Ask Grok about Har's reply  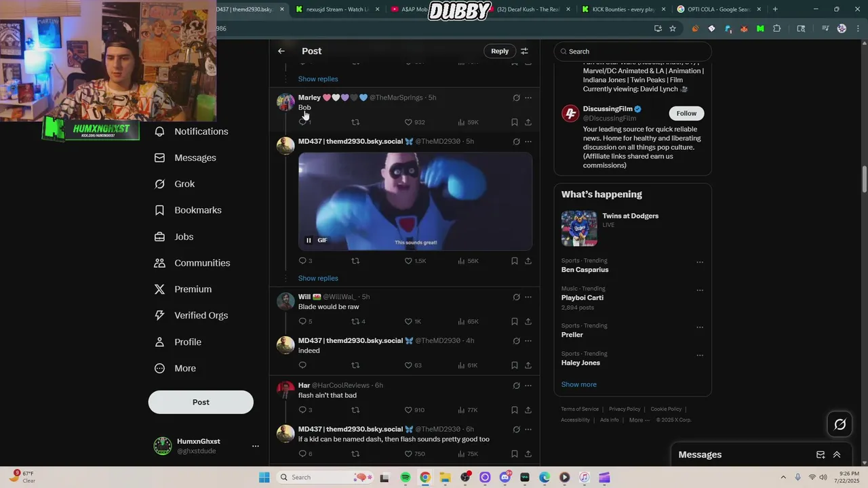tap(516, 386)
